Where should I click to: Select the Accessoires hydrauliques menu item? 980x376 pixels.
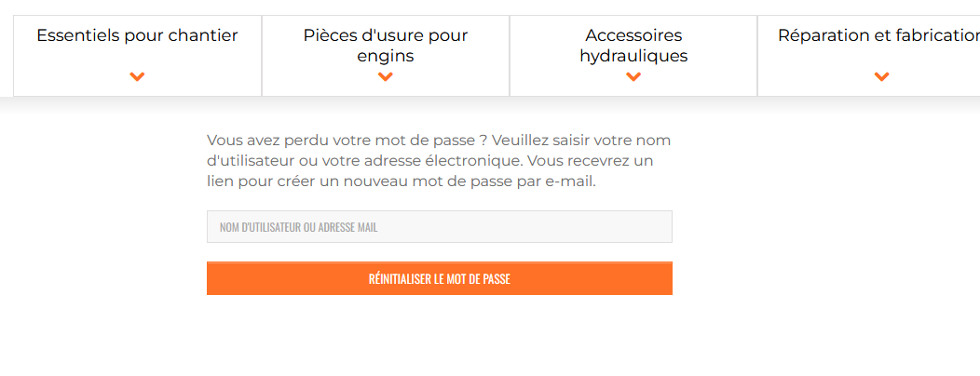(x=633, y=46)
